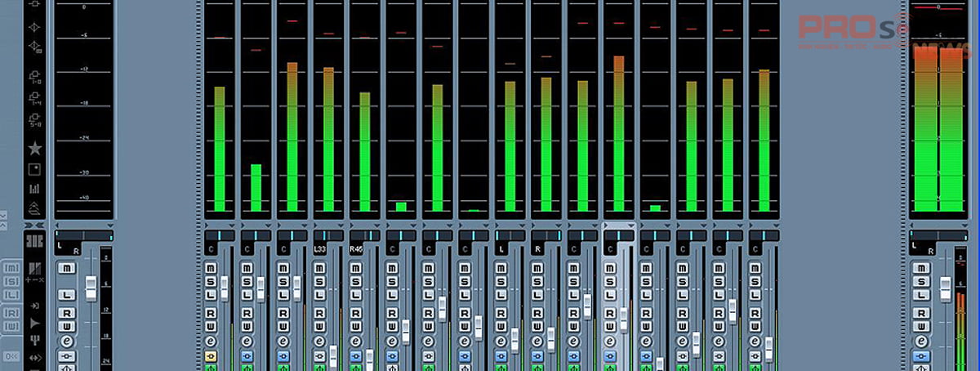Click the double-arrow icon at bottom of left panel
Screen dimensions: 980x371
click(x=35, y=357)
